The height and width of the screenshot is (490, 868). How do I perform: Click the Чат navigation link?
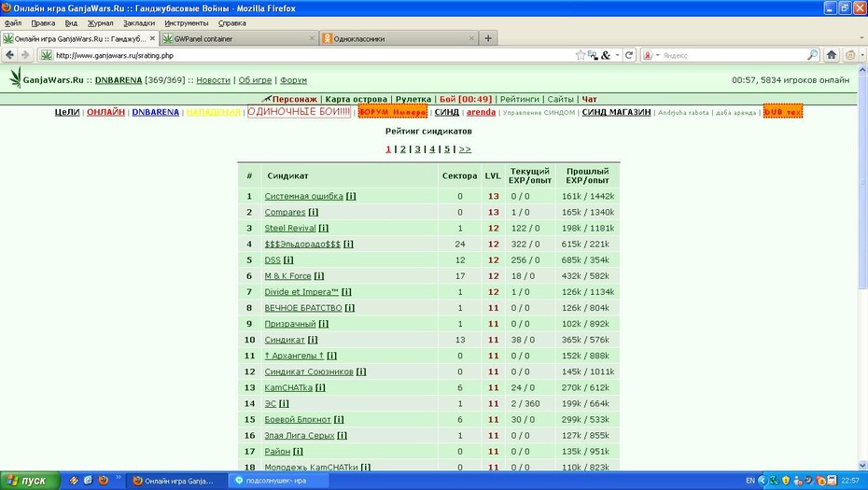click(x=589, y=99)
